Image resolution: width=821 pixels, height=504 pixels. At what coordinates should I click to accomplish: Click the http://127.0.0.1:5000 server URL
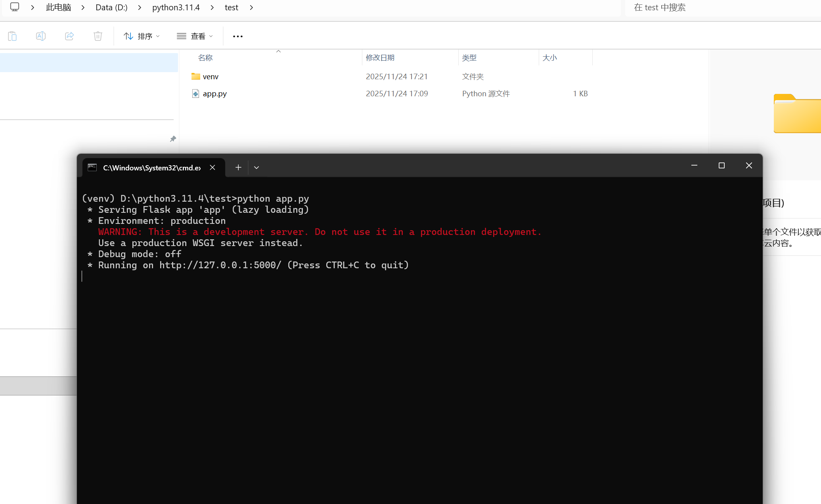[220, 265]
